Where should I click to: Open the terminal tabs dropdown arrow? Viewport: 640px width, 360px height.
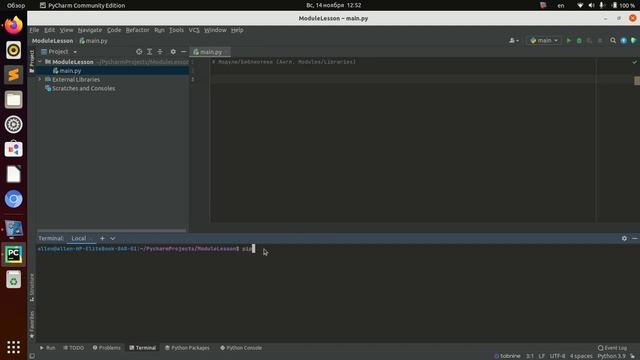(x=113, y=238)
